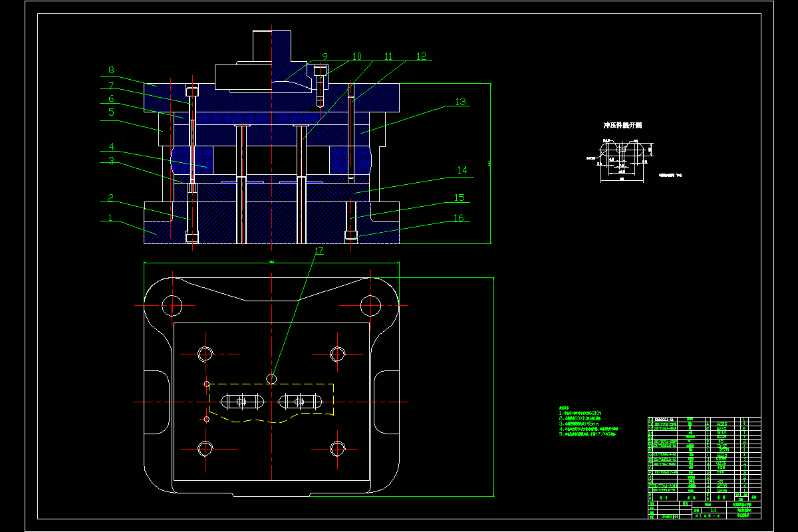Click part callout number 6

(x=111, y=98)
